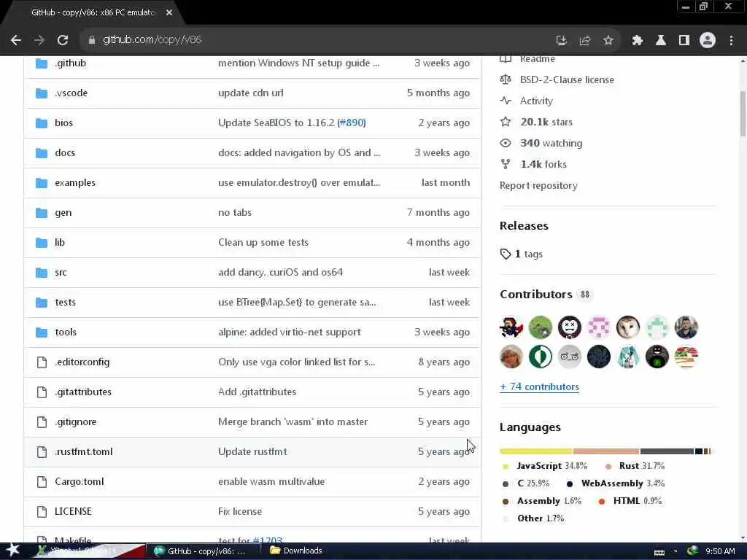Image resolution: width=747 pixels, height=560 pixels.
Task: Open commit 'enable wasm multivalue'
Action: point(271,482)
